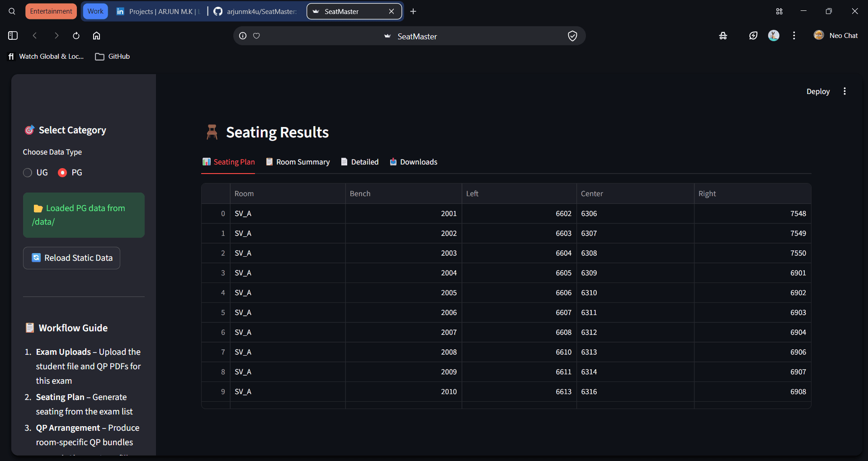Click Reload Static Data button
The height and width of the screenshot is (461, 868).
[x=71, y=258]
